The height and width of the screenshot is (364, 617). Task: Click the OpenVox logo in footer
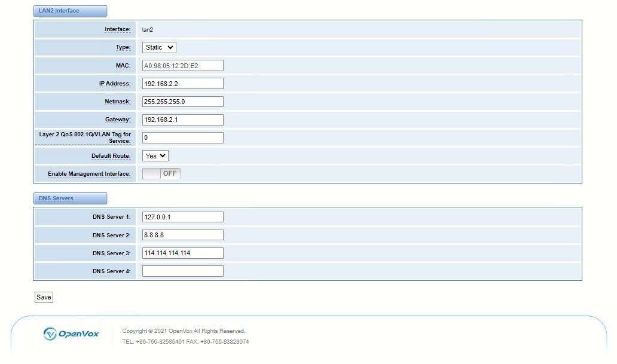click(x=71, y=334)
